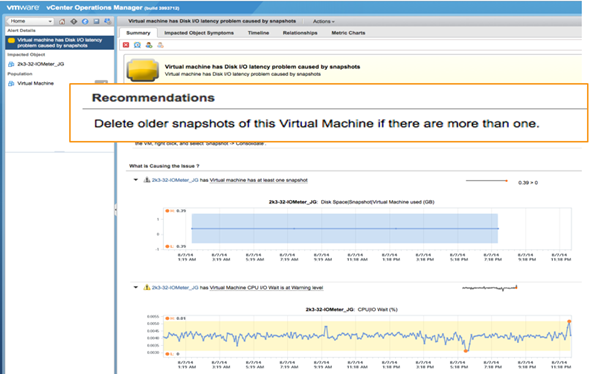
Task: Open the Alerts diamond icon
Action: coord(74,21)
